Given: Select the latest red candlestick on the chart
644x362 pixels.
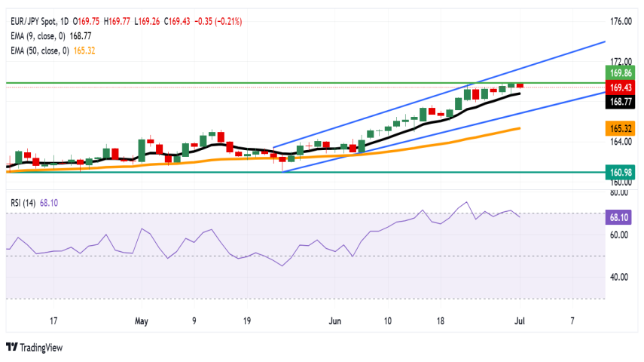Looking at the screenshot, I should click(520, 86).
